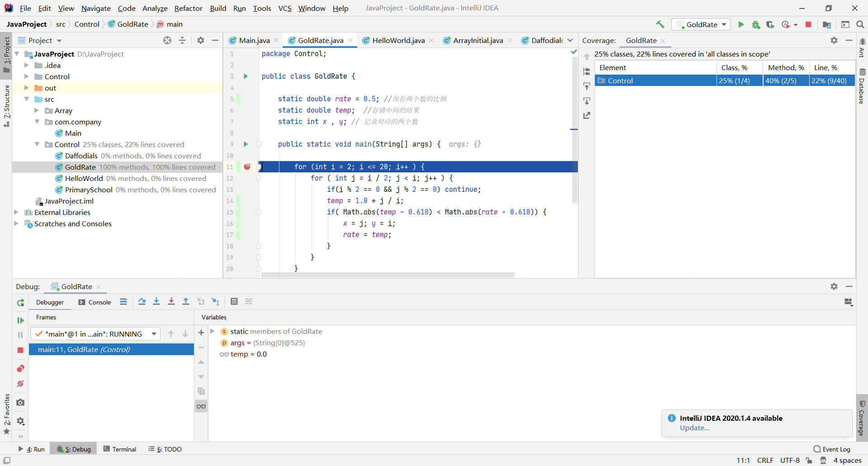Expand the External Libraries node
The width and height of the screenshot is (868, 466).
pos(16,212)
